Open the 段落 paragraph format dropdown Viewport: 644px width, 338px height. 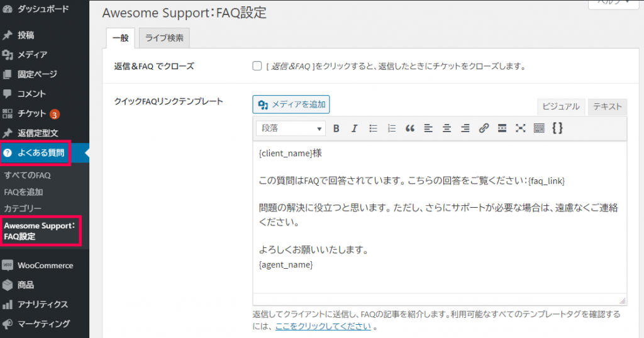coord(291,128)
